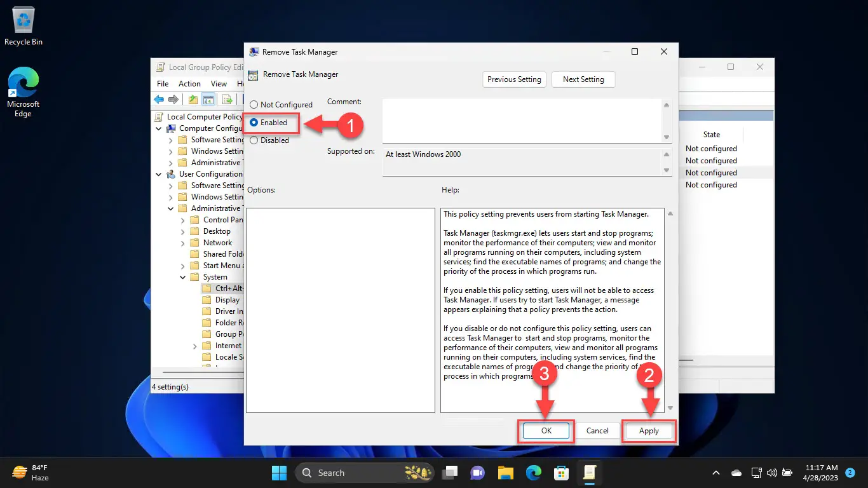The width and height of the screenshot is (868, 488).
Task: Open File Explorer from the taskbar
Action: pyautogui.click(x=505, y=473)
